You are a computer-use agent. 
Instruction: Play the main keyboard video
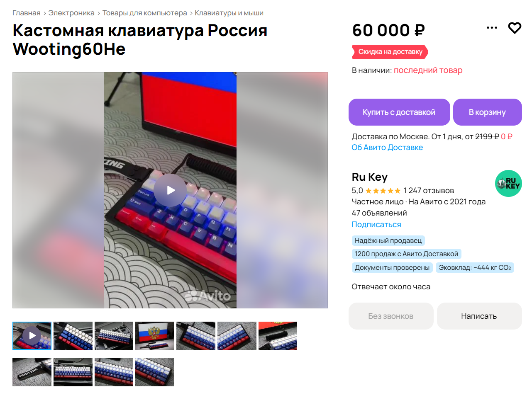pyautogui.click(x=170, y=190)
